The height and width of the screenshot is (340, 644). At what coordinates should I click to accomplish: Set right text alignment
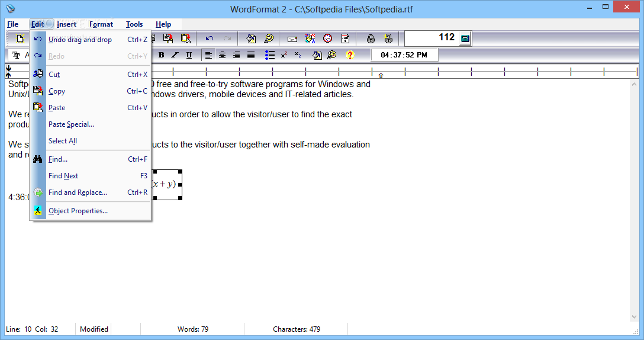coord(236,55)
